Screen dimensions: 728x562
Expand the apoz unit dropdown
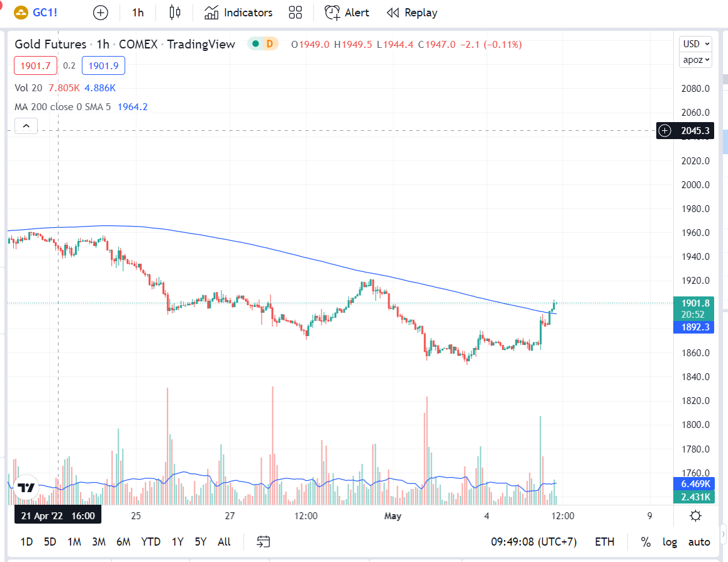(695, 59)
